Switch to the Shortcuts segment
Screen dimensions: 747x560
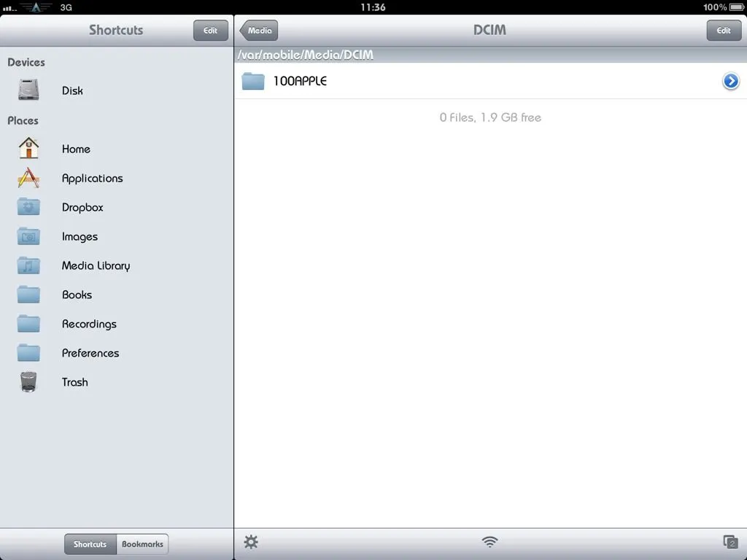(90, 545)
